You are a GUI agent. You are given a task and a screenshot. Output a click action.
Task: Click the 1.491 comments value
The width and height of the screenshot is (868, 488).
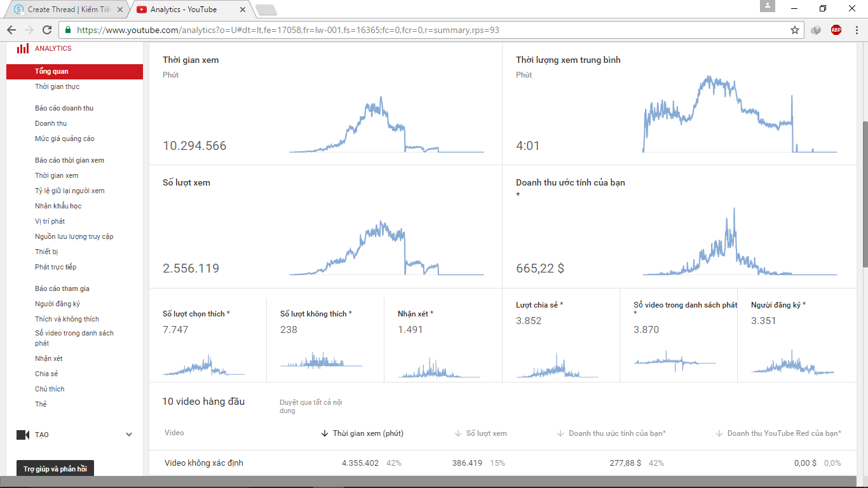click(410, 330)
